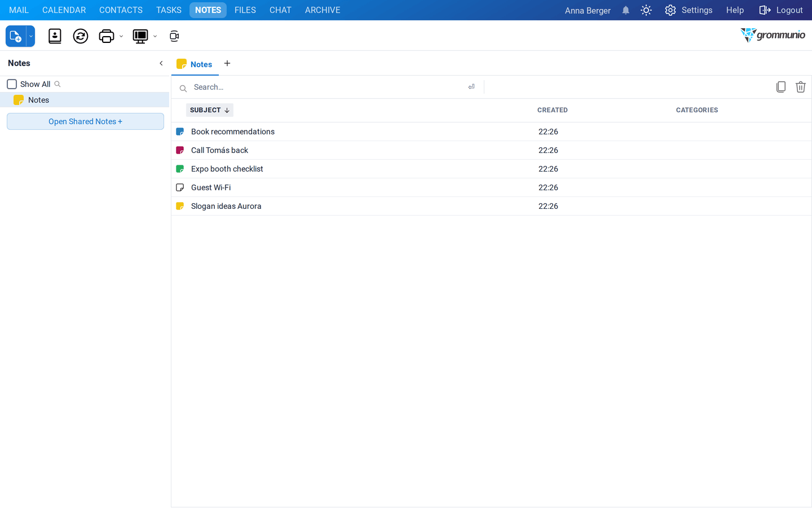
Task: Add a new tab with the plus icon
Action: [x=227, y=63]
